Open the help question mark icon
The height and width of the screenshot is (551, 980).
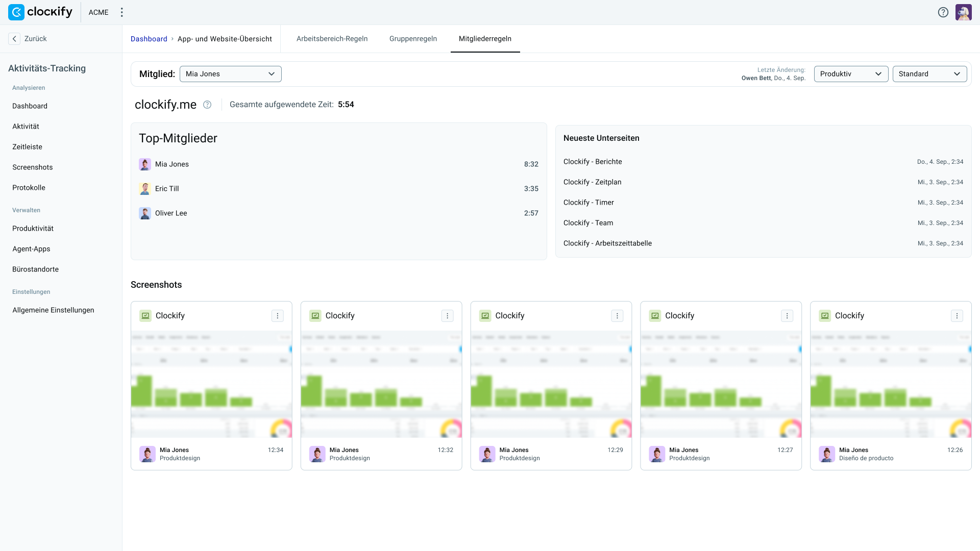click(943, 12)
